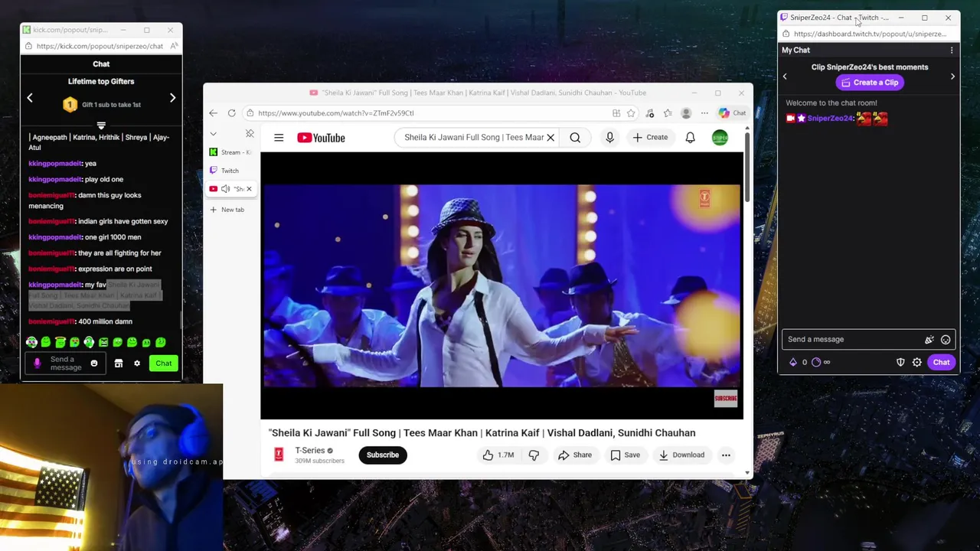This screenshot has height=551, width=980.
Task: Open Twitch chat celebration icon
Action: [929, 340]
